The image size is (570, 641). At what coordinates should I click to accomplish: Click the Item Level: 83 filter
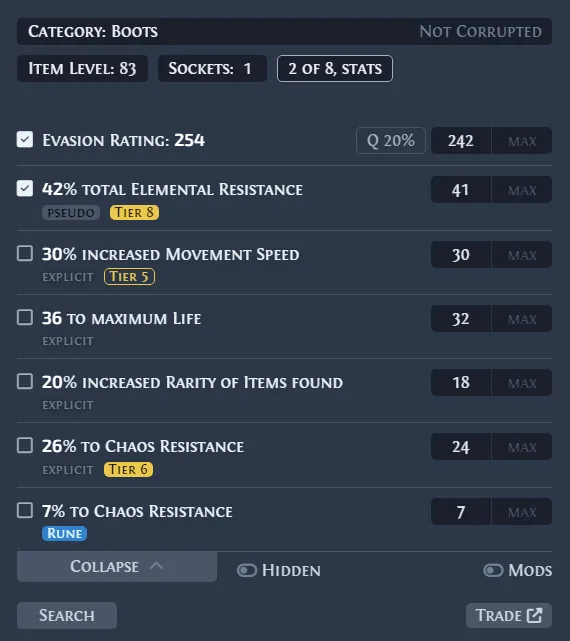point(82,69)
